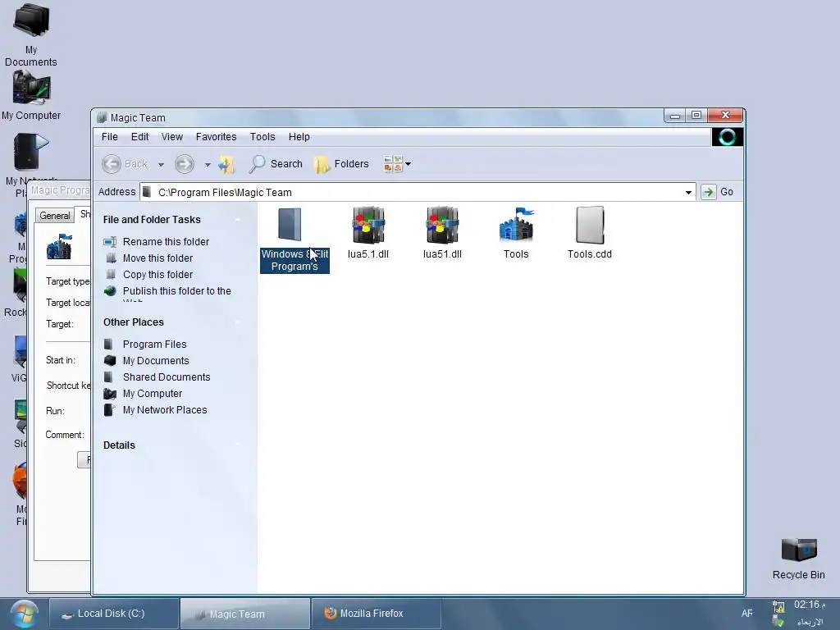Open the Favorites menu
The width and height of the screenshot is (840, 630).
[x=216, y=137]
